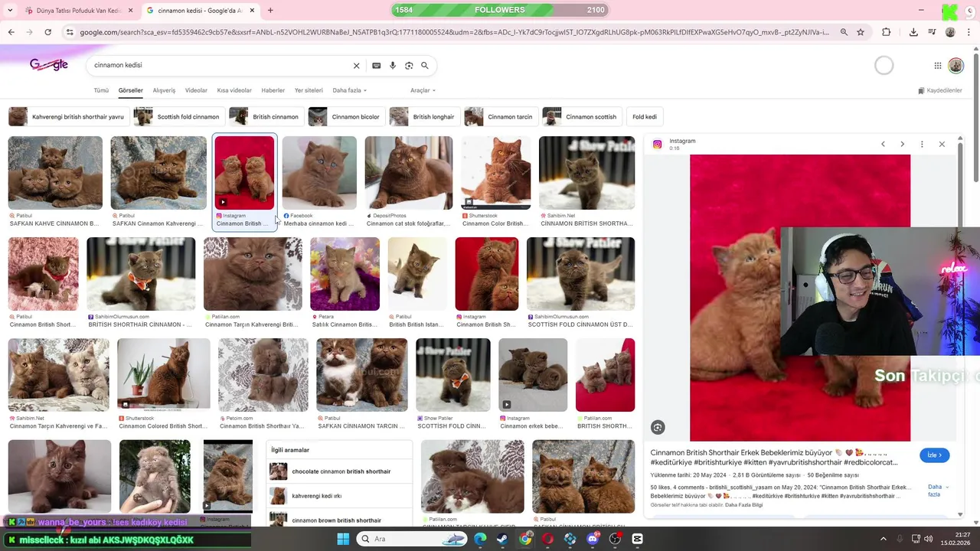This screenshot has height=551, width=980.
Task: Filter by Scottish fold cinnamon chip
Action: click(x=178, y=117)
